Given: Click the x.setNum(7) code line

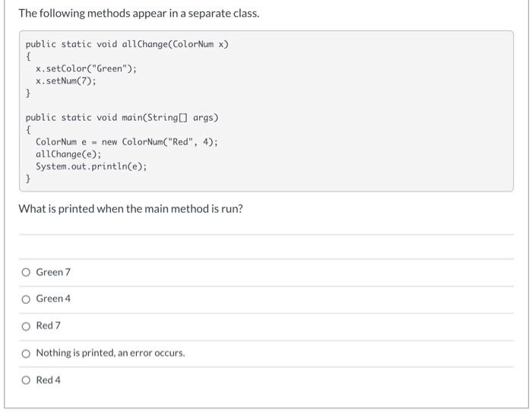Looking at the screenshot, I should coord(66,81).
